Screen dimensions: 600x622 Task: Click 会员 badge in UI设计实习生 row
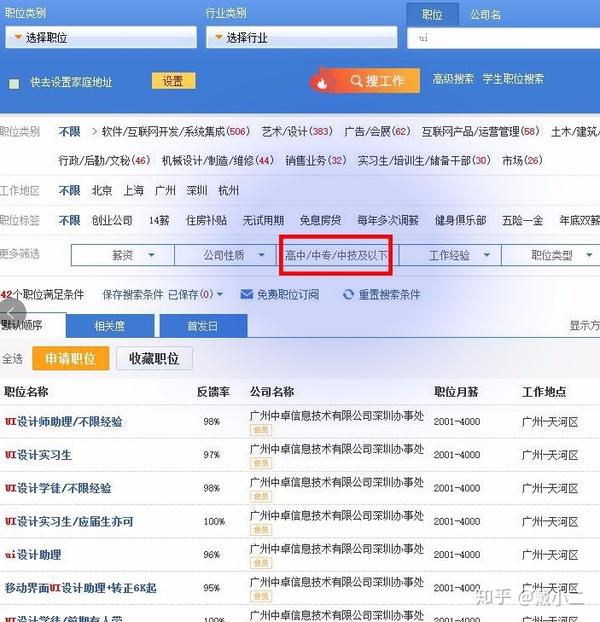[261, 463]
